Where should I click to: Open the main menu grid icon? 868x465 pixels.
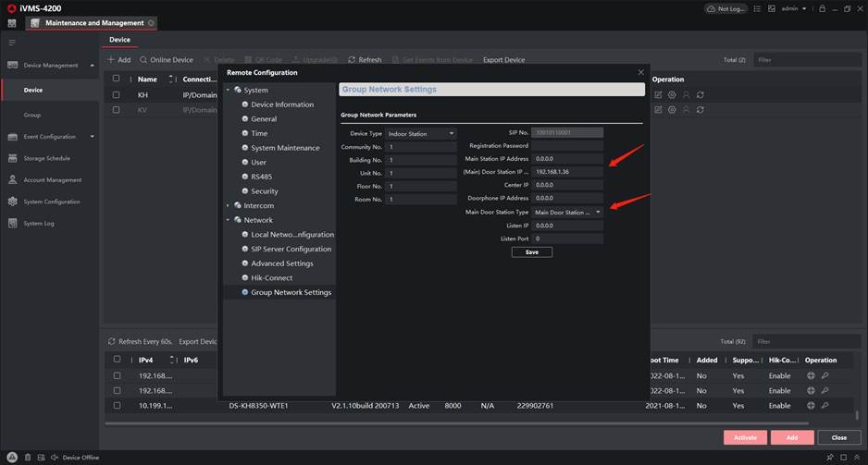click(12, 22)
